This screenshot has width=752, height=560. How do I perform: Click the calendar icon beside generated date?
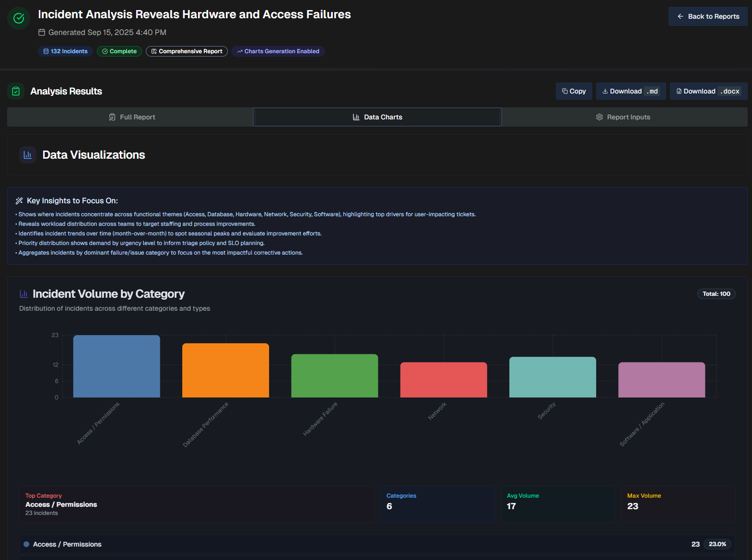point(42,32)
